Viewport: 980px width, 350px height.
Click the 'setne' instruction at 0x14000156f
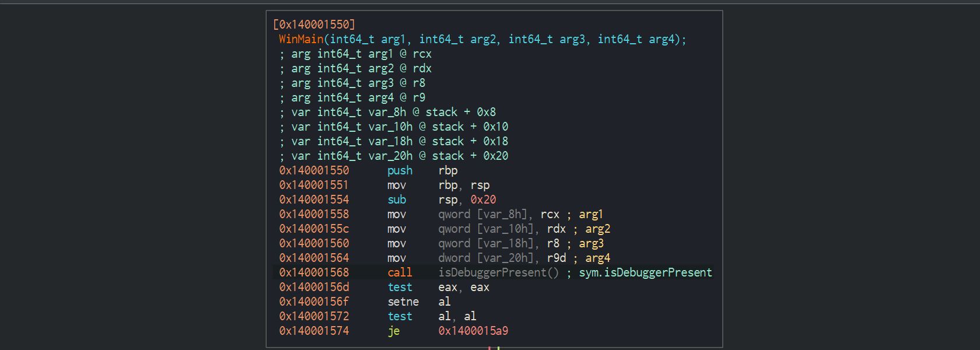(403, 302)
